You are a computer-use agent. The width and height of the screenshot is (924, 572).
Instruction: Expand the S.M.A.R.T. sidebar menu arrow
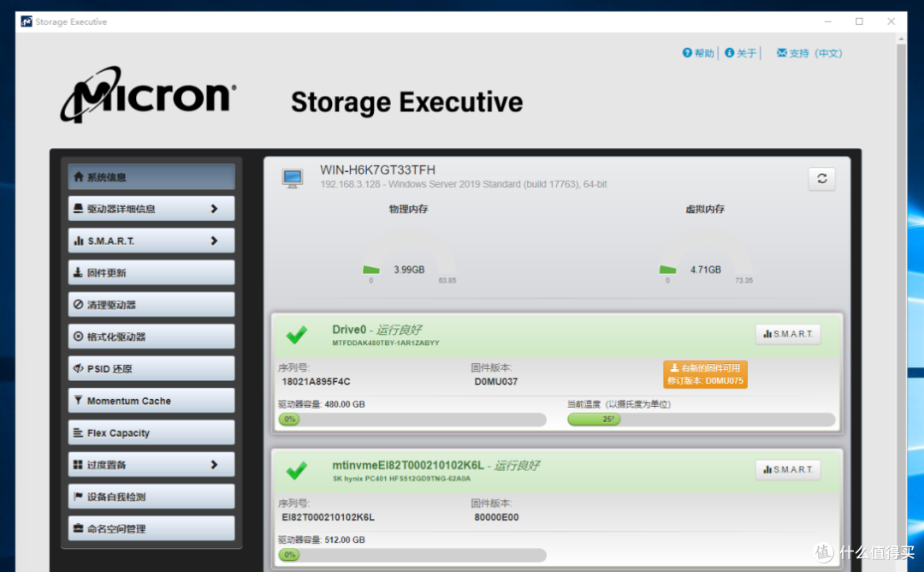(214, 241)
